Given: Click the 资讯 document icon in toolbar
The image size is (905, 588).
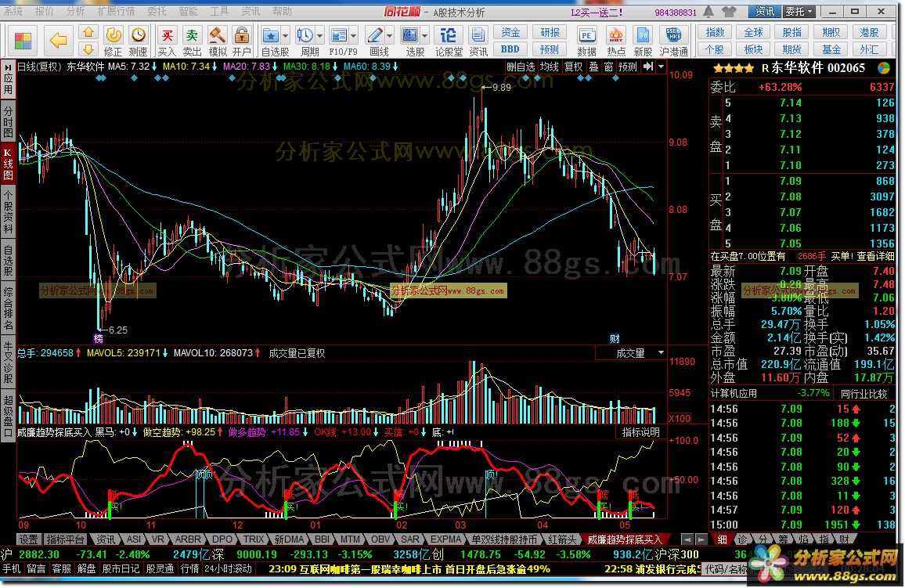Looking at the screenshot, I should click(x=478, y=41).
